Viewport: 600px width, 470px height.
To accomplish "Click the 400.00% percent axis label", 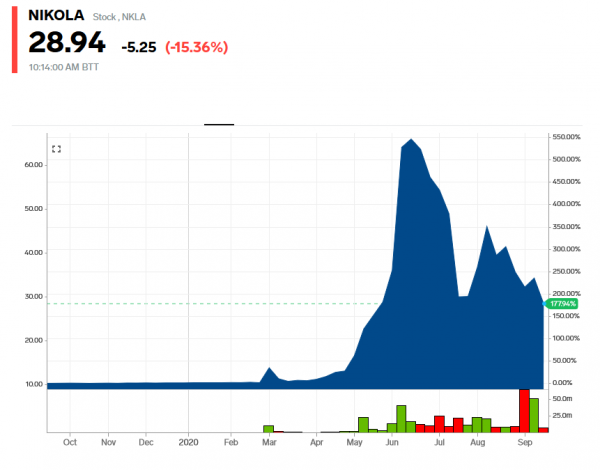I will [566, 204].
